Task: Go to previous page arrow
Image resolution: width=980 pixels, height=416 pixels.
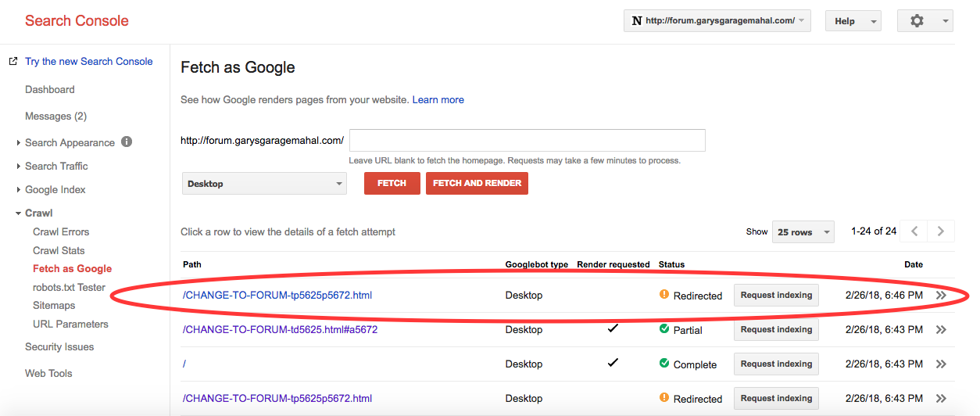Action: (x=914, y=231)
